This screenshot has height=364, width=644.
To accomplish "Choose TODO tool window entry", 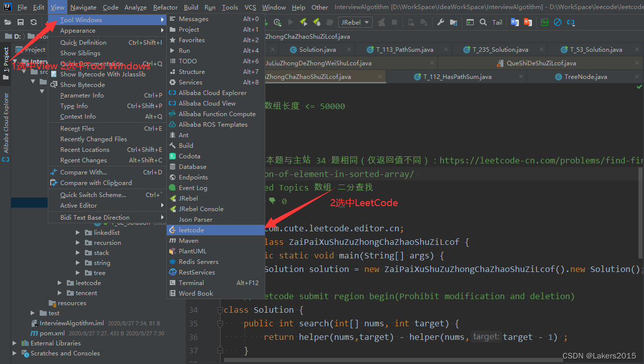I will coord(216,61).
